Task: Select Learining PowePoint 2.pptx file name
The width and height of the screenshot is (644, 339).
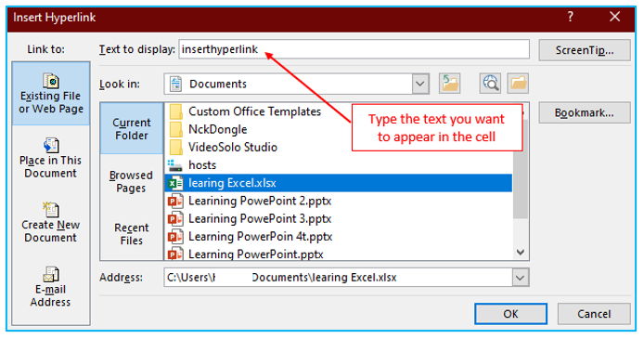Action: point(260,201)
